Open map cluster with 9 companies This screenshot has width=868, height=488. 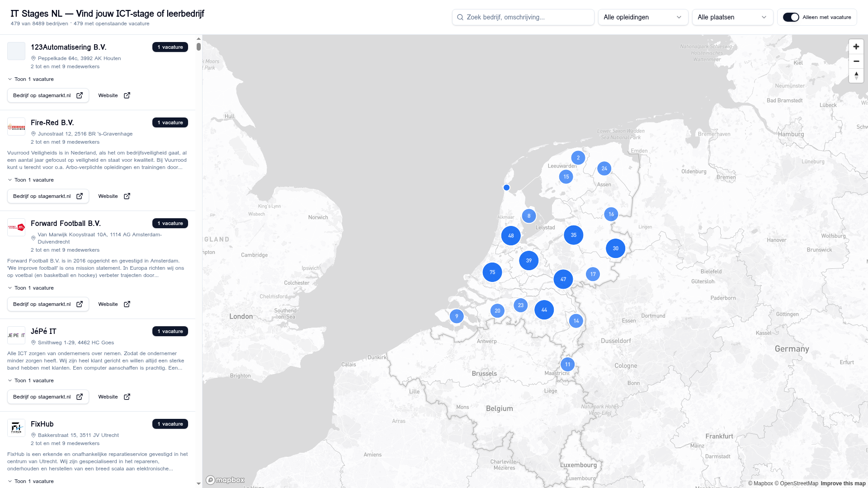[457, 316]
